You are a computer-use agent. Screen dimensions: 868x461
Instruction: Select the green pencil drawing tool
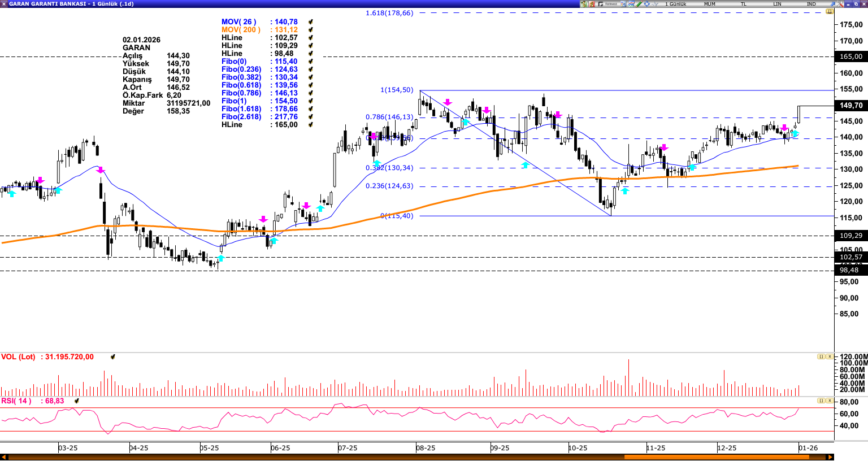639,4
